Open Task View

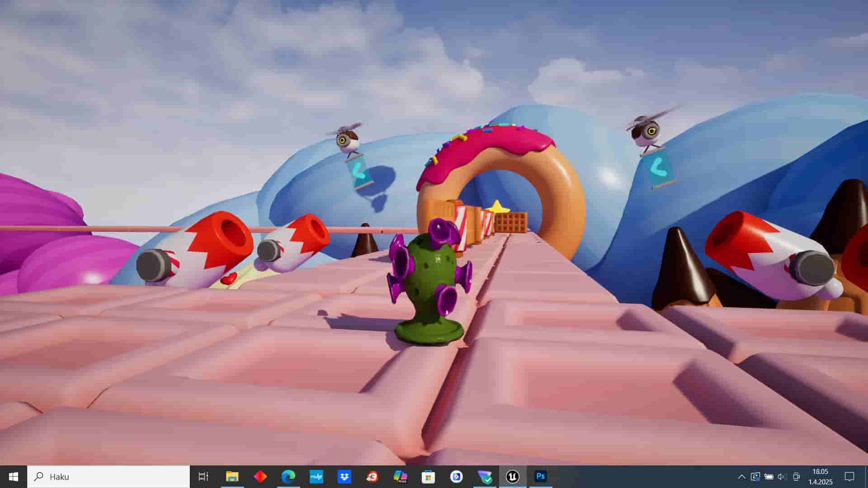point(203,477)
